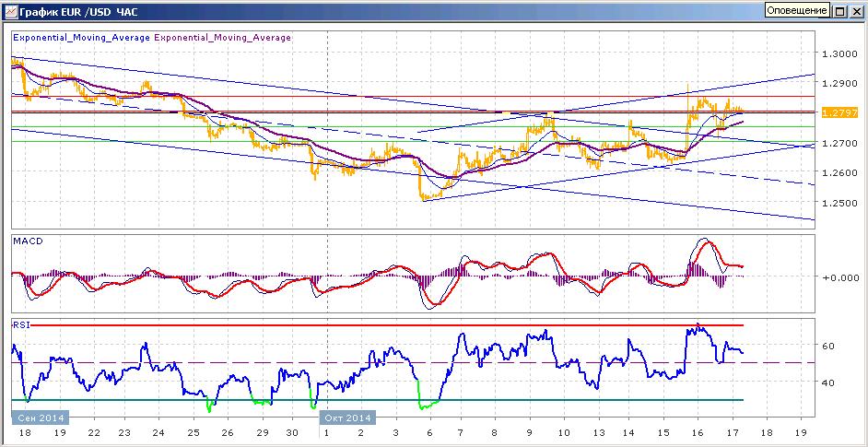Click date 24 on the time axis
Image resolution: width=868 pixels, height=447 pixels.
click(x=158, y=432)
